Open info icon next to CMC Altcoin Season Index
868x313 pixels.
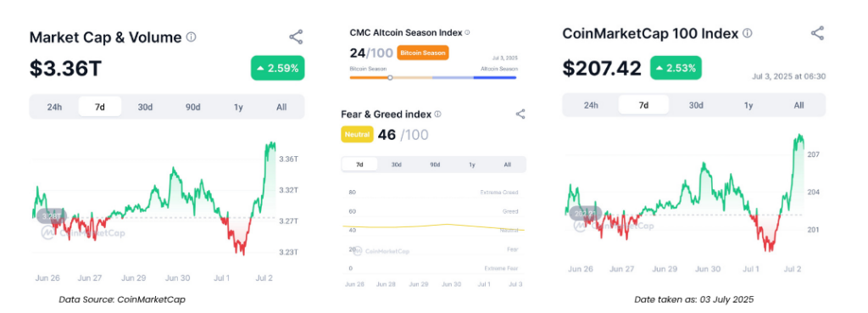[467, 33]
